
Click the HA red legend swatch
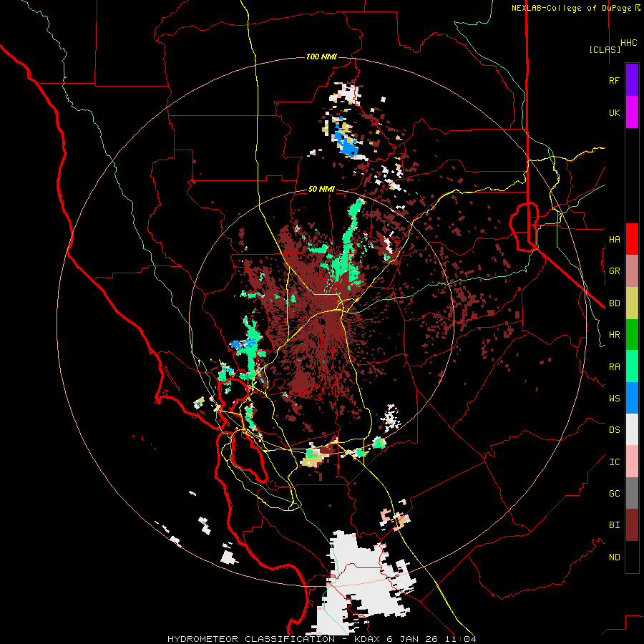click(x=632, y=239)
